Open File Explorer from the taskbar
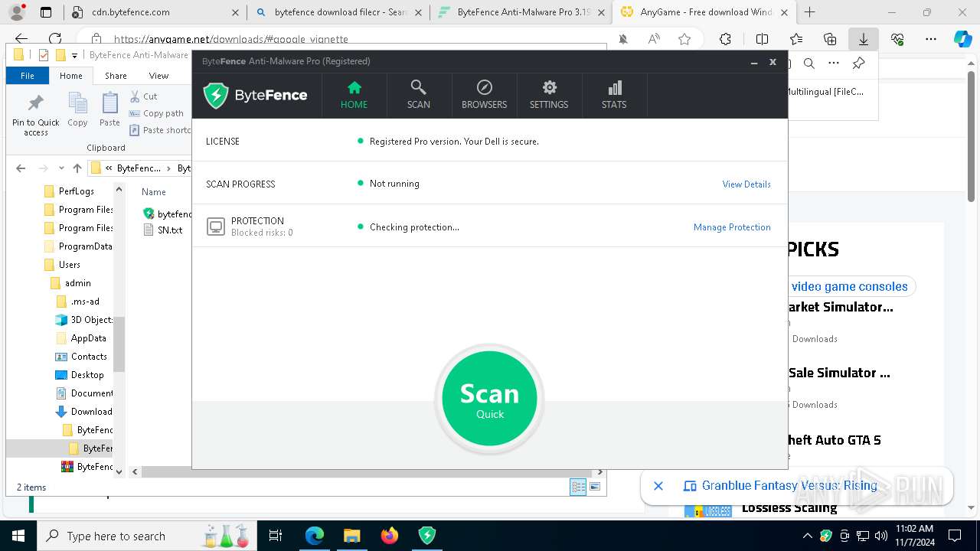Screen dimensions: 980x551 [351, 536]
